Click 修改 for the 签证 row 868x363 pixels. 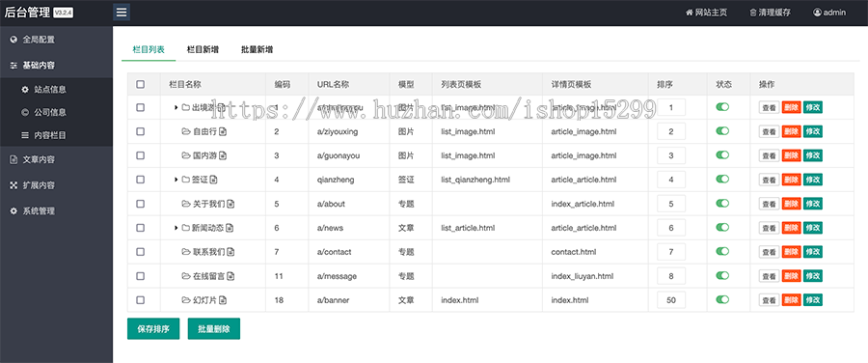coord(813,180)
